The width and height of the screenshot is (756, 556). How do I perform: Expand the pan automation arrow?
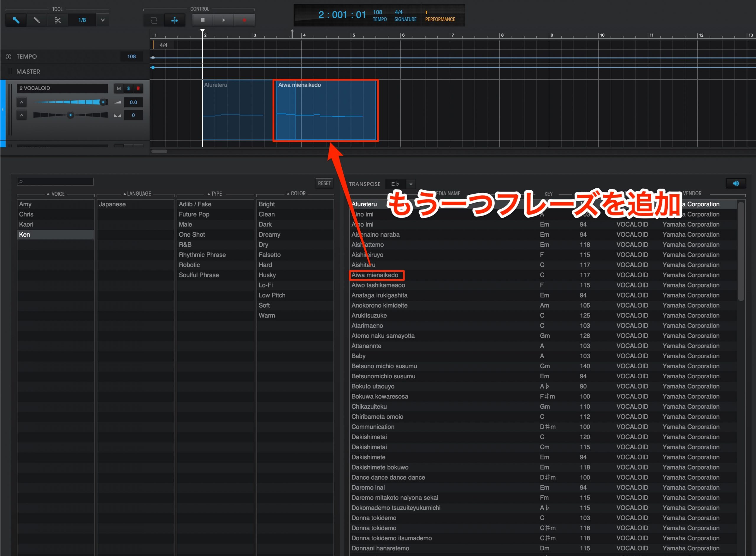tap(22, 115)
